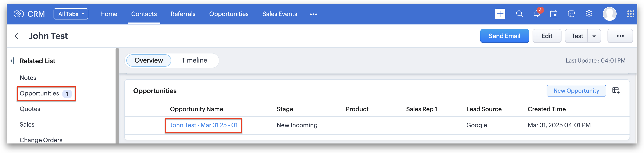Screen dimensions: 644x153
Task: Click the manage columns table icon
Action: point(616,90)
